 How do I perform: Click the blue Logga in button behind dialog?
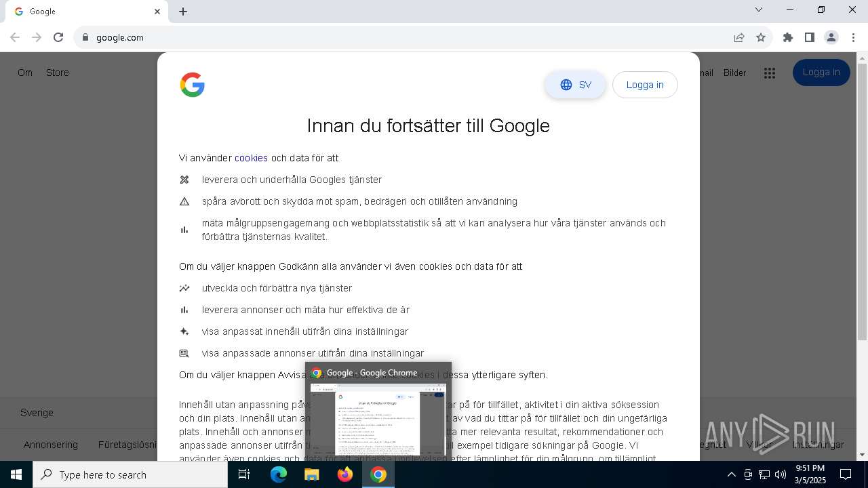click(821, 73)
